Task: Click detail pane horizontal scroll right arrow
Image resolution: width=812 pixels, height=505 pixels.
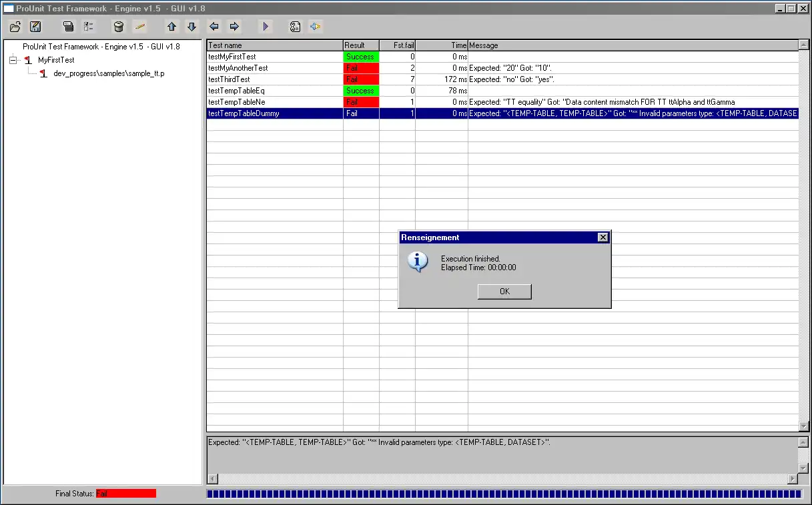Action: click(x=793, y=479)
